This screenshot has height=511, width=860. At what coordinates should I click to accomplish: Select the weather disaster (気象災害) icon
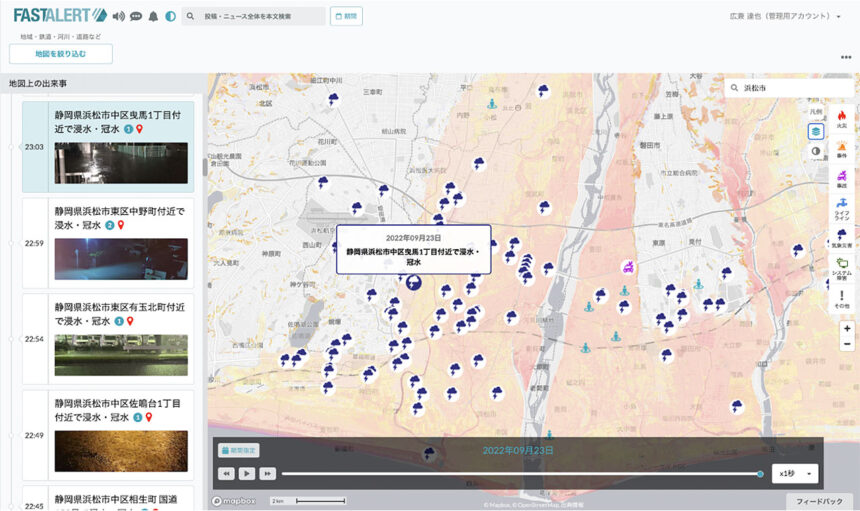842,236
